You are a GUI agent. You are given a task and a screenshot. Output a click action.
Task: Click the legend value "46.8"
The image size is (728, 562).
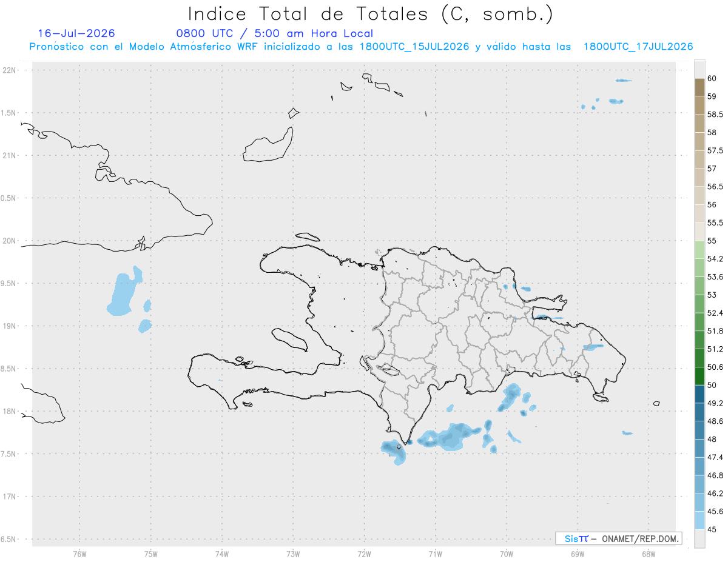(x=715, y=475)
